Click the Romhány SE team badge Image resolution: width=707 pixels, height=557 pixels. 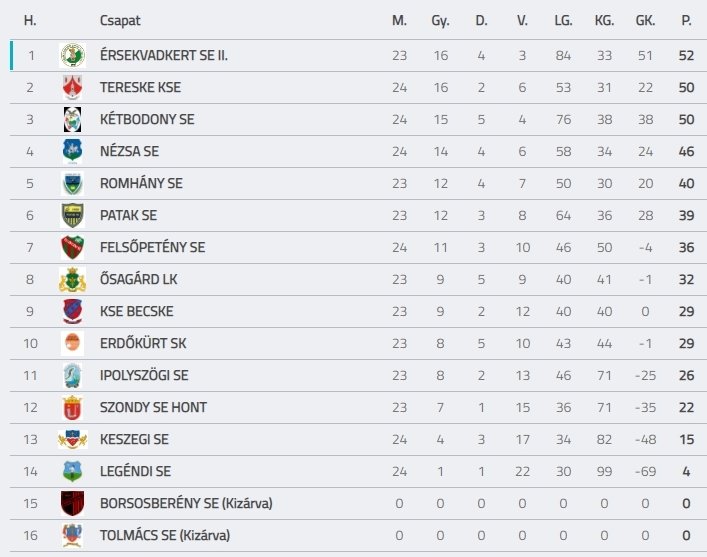73,184
